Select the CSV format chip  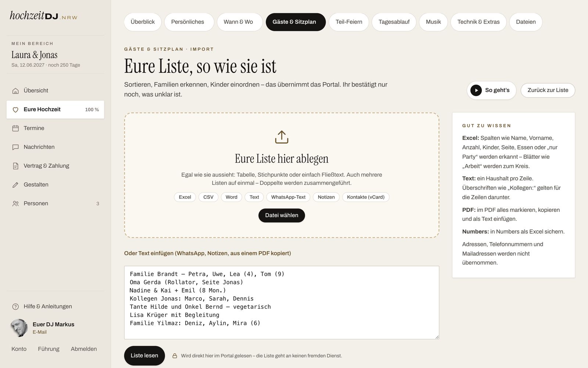tap(208, 197)
